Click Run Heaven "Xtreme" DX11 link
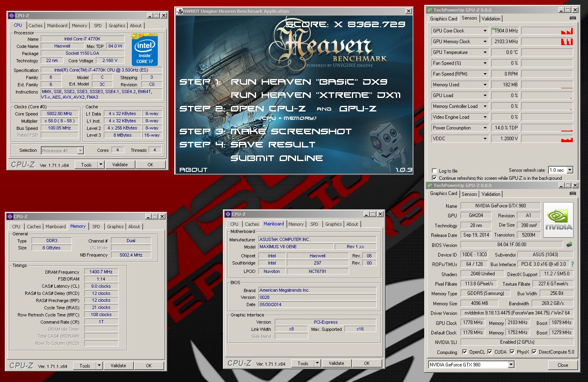588x382 pixels. [316, 95]
